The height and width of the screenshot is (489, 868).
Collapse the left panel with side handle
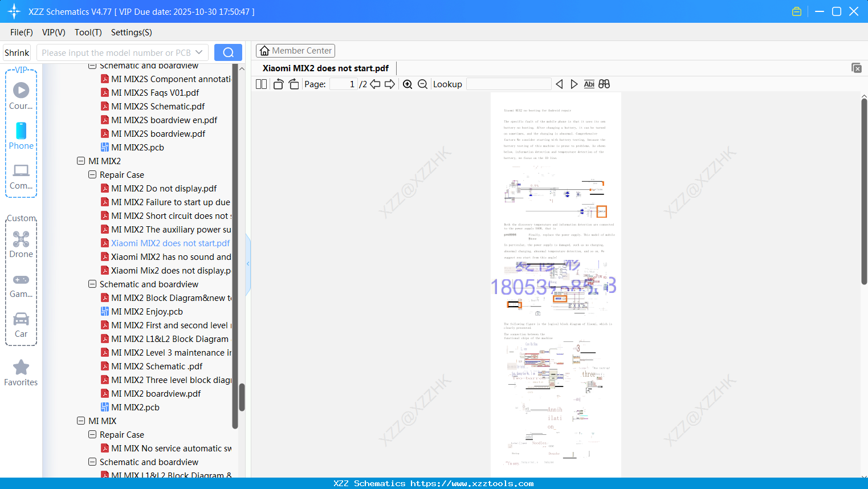point(248,264)
